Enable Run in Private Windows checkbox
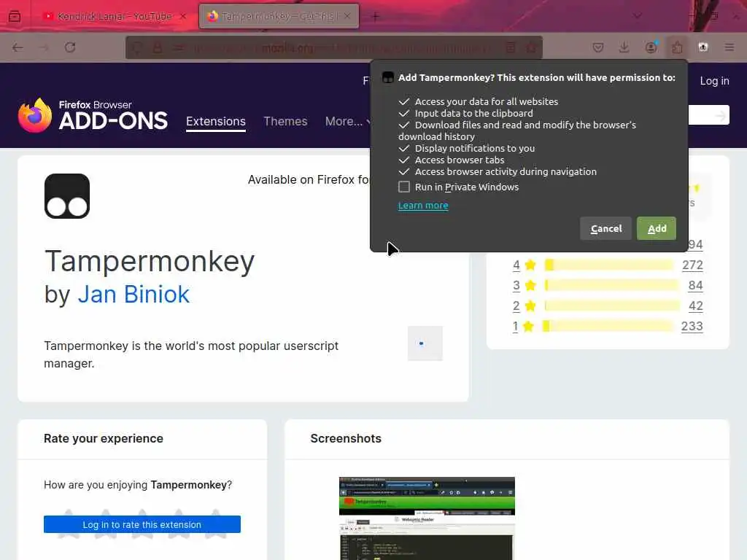Viewport: 747px width, 560px height. click(404, 187)
